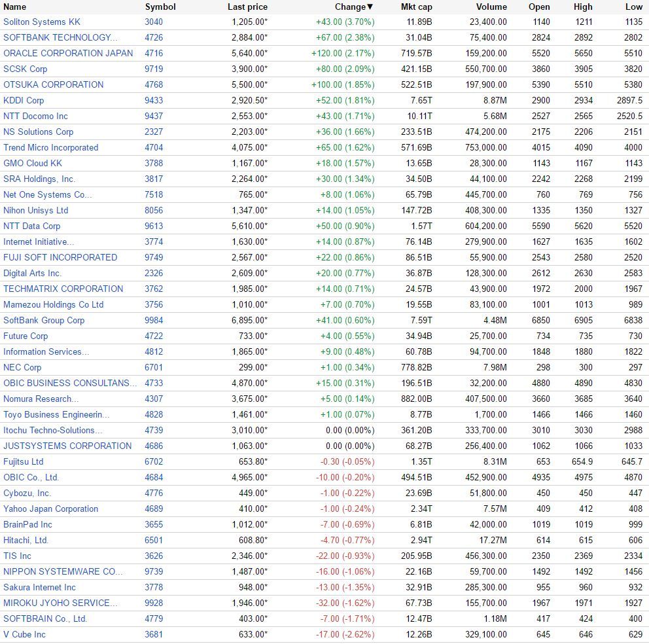
Task: Open NTT Data Corp link
Action: pyautogui.click(x=32, y=226)
